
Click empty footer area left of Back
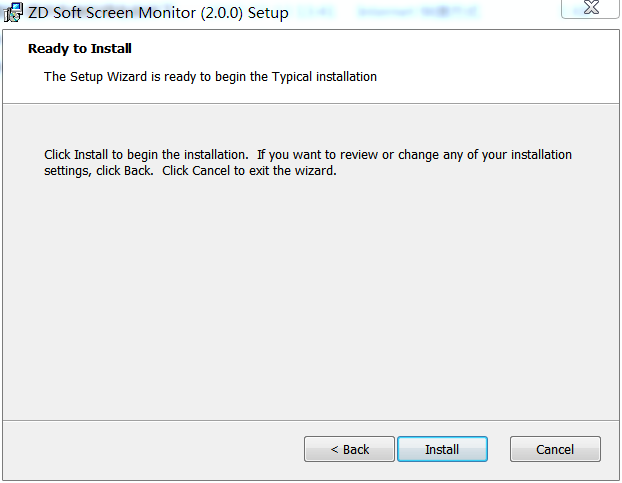pos(153,450)
